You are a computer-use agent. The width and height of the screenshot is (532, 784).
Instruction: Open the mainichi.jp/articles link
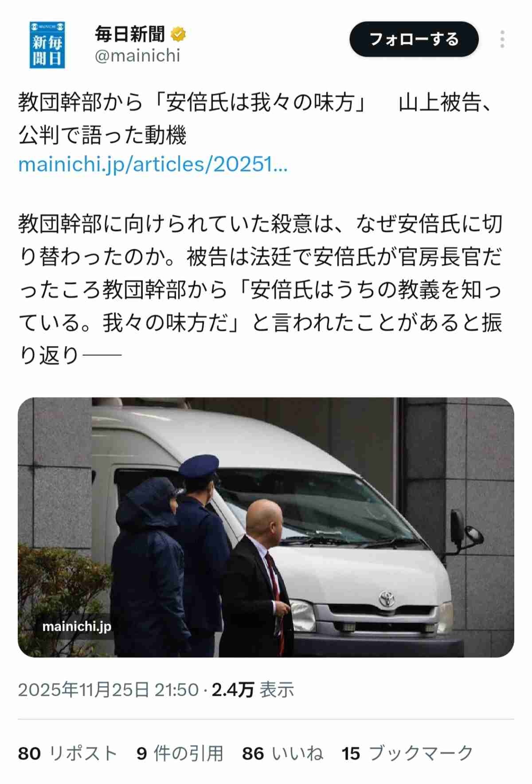(153, 165)
